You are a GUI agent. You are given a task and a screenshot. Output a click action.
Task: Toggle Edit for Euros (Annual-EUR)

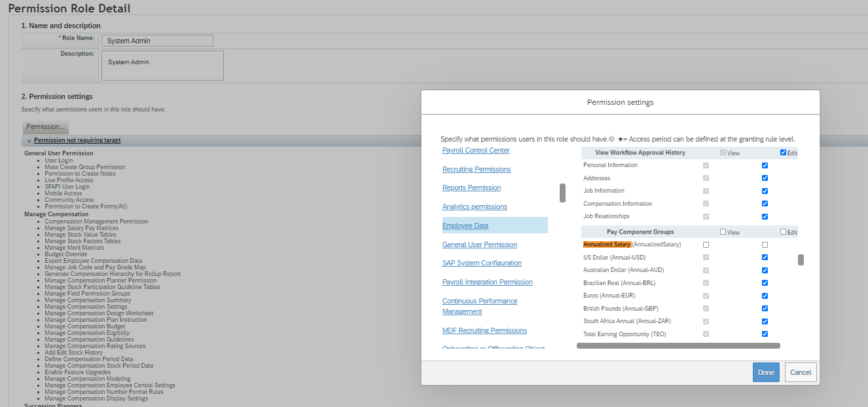pos(765,296)
